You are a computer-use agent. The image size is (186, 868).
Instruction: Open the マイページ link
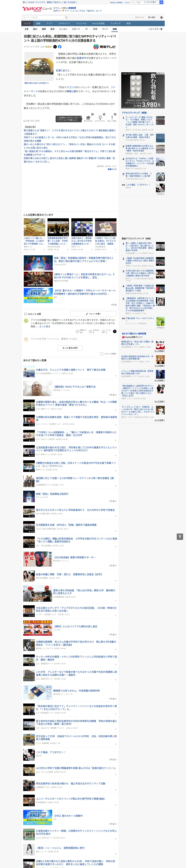click(139, 17)
